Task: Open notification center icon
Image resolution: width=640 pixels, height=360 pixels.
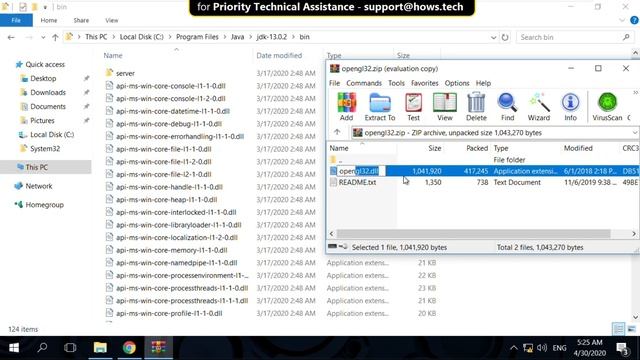Action: [x=622, y=348]
